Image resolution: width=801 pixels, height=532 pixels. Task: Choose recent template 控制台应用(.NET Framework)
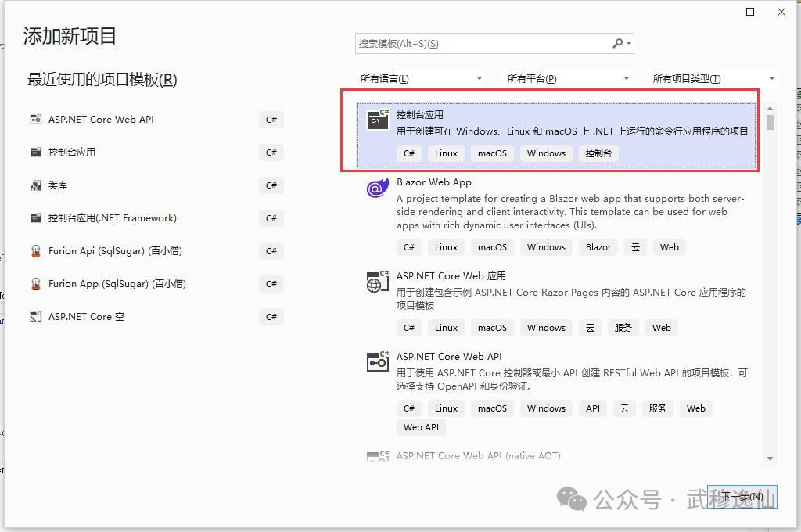113,218
